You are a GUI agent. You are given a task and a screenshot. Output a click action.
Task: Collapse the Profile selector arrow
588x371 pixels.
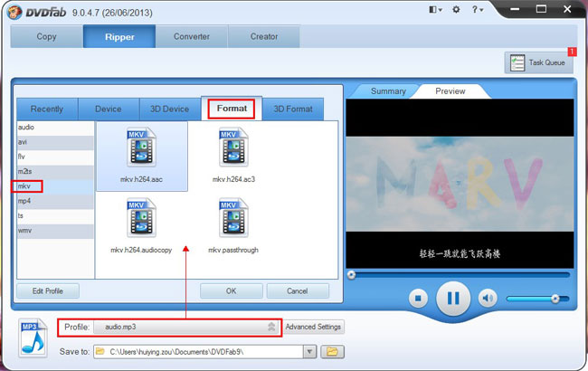pos(271,327)
